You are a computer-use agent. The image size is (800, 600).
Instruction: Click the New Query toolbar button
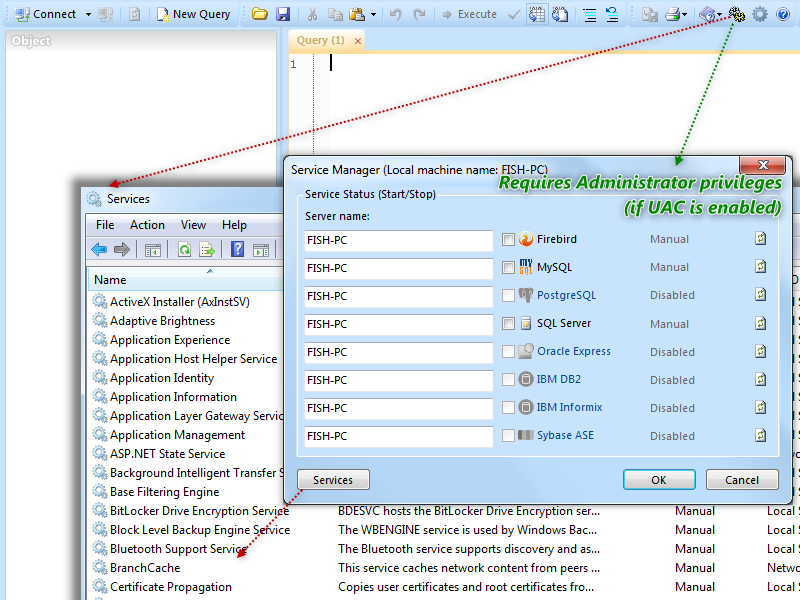[x=193, y=14]
